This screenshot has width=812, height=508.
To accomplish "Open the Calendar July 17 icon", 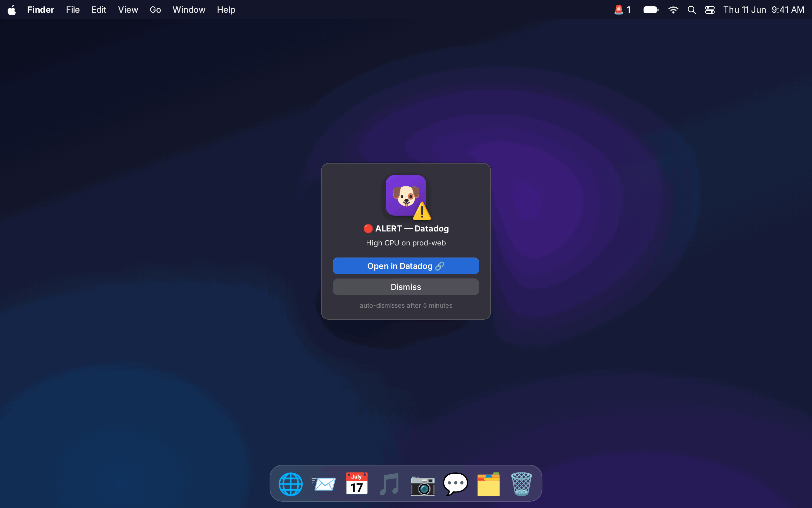I will (x=357, y=484).
